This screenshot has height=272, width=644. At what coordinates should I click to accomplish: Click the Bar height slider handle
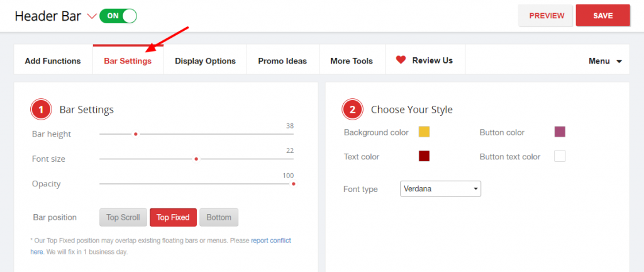pyautogui.click(x=136, y=134)
